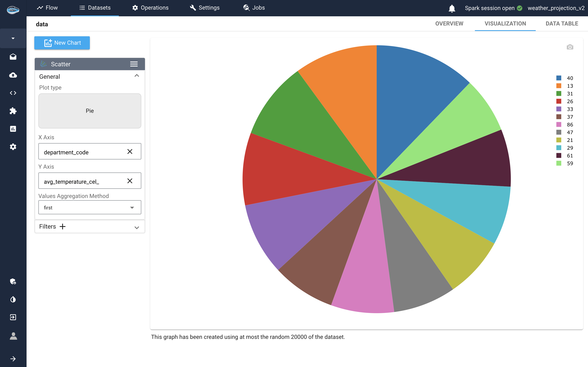This screenshot has width=588, height=367.
Task: Open Values Aggregation Method dropdown
Action: point(90,208)
